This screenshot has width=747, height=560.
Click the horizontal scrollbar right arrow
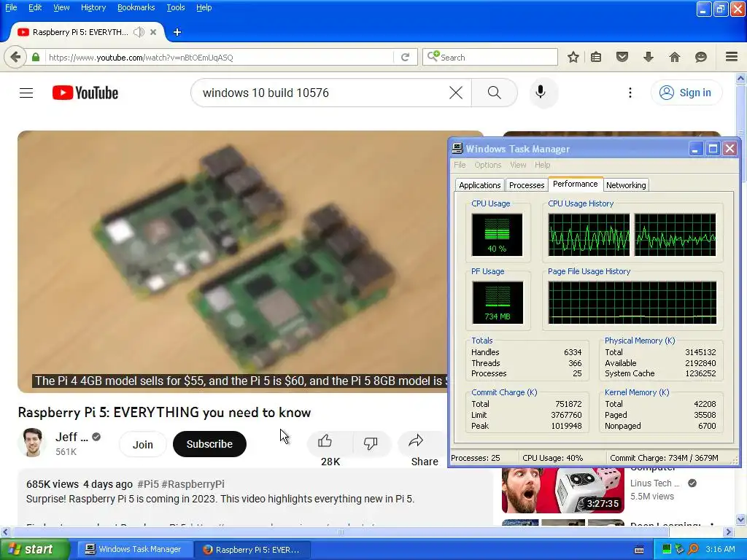coord(729,532)
